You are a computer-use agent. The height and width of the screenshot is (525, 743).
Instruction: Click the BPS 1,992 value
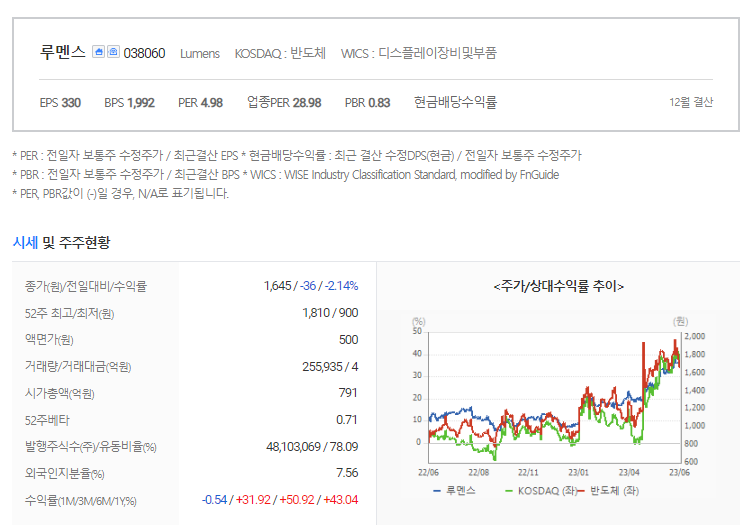[x=129, y=103]
